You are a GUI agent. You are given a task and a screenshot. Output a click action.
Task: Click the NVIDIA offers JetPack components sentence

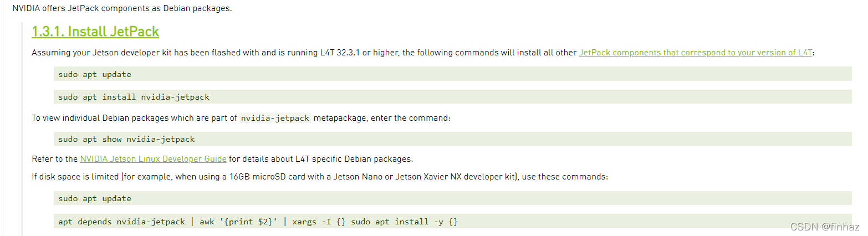pos(122,8)
